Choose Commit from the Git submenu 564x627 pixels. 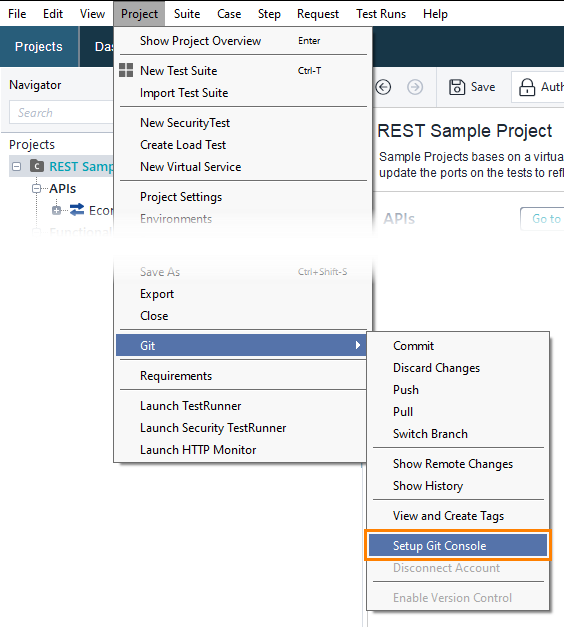click(413, 345)
